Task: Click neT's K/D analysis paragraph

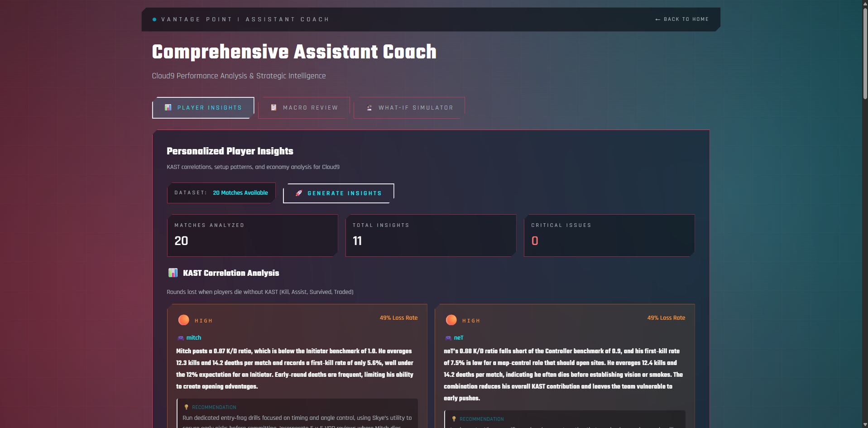Action: tap(563, 375)
